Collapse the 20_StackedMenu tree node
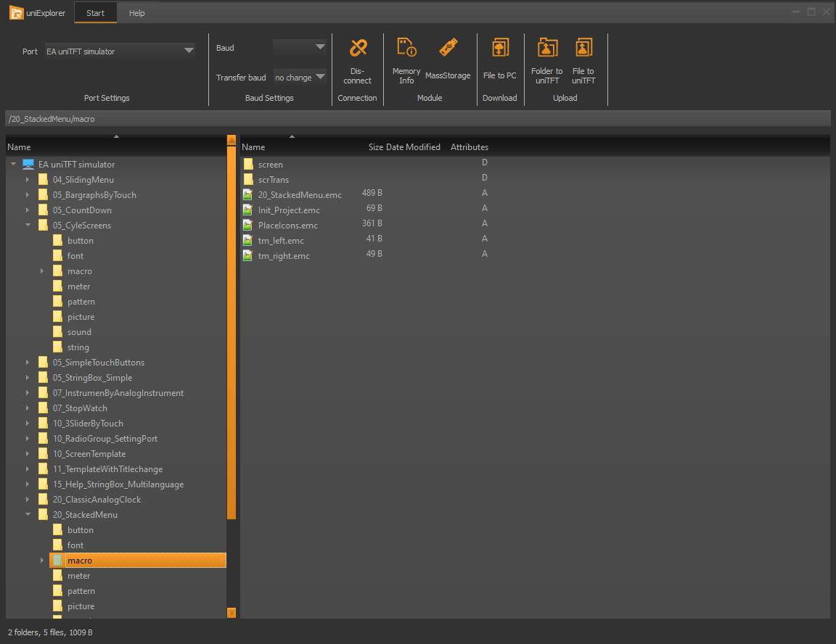The width and height of the screenshot is (836, 644). point(28,515)
